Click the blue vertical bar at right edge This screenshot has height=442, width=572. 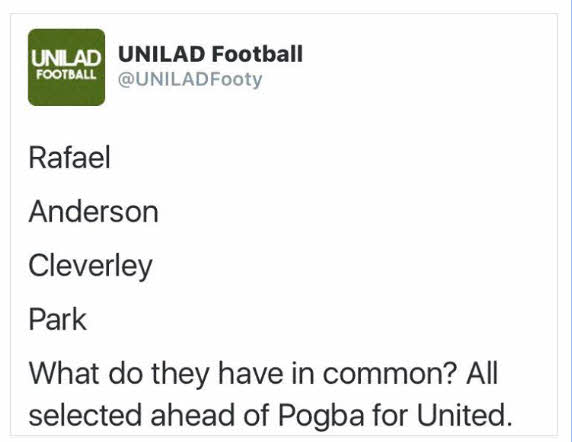[x=569, y=219]
